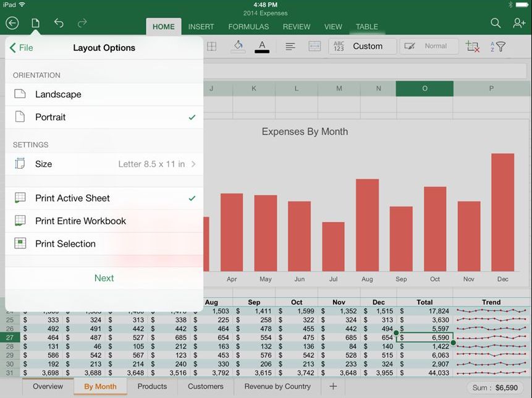Go back to the File menu

(22, 48)
